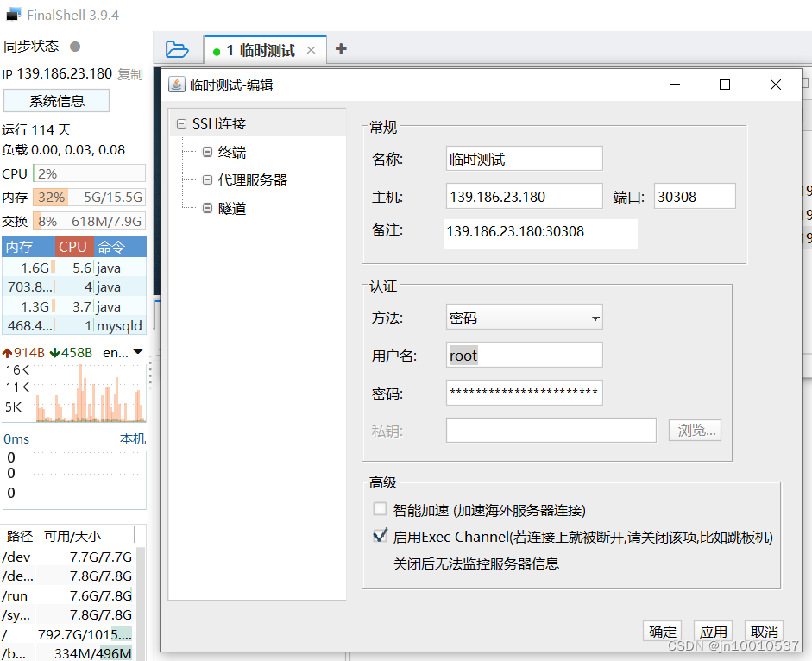This screenshot has width=812, height=661.
Task: Click the 路径 column header
Action: pos(19,536)
